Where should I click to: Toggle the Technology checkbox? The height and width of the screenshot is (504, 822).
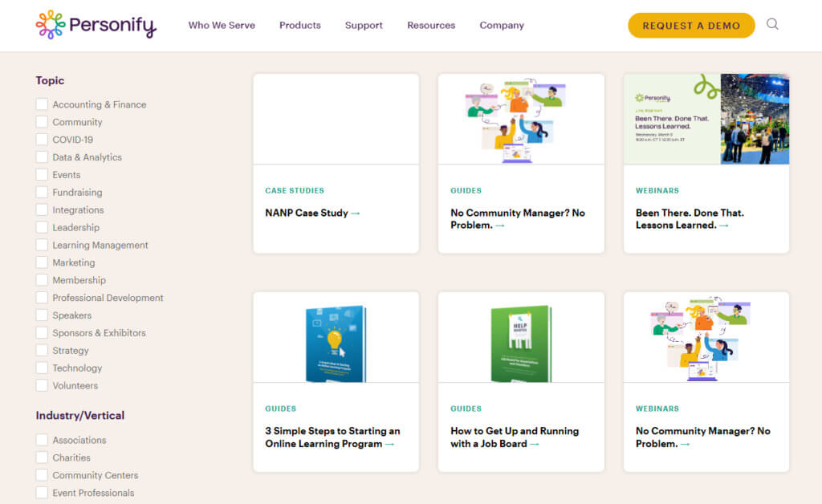pyautogui.click(x=42, y=368)
